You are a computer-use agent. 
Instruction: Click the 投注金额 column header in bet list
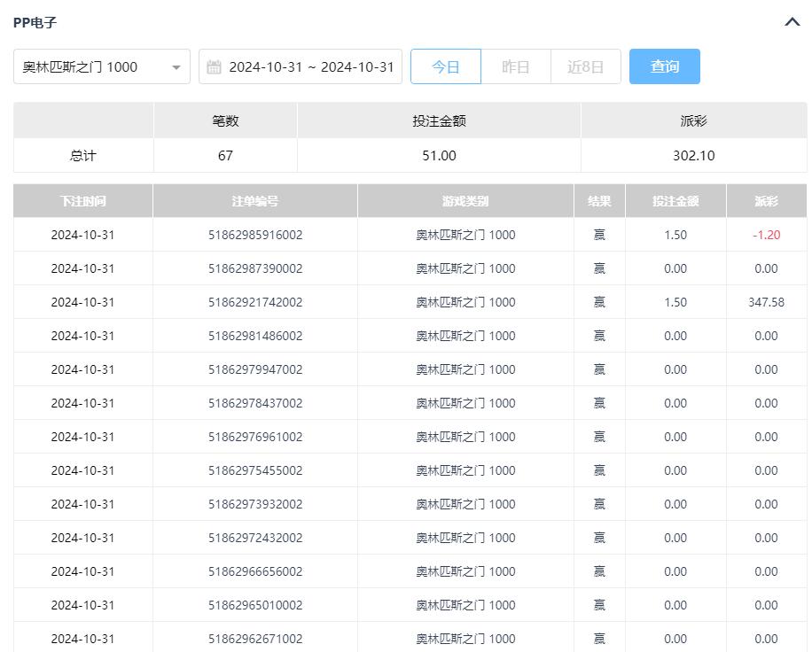tap(675, 201)
